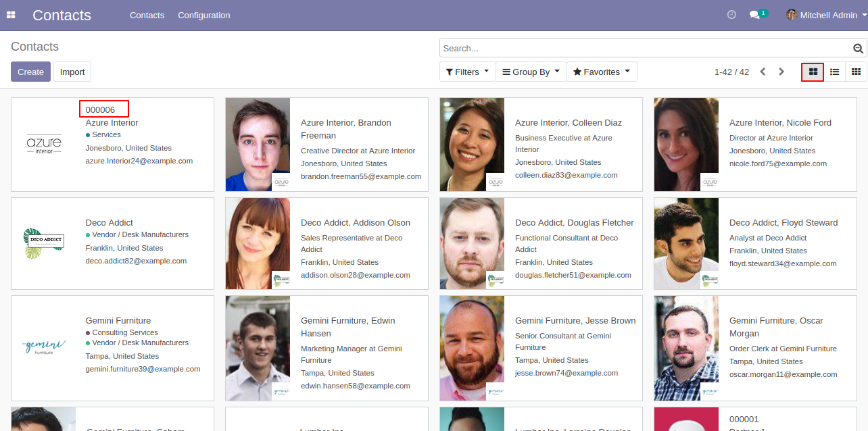Click Edwin Hansen's photo
The image size is (868, 431).
(258, 348)
